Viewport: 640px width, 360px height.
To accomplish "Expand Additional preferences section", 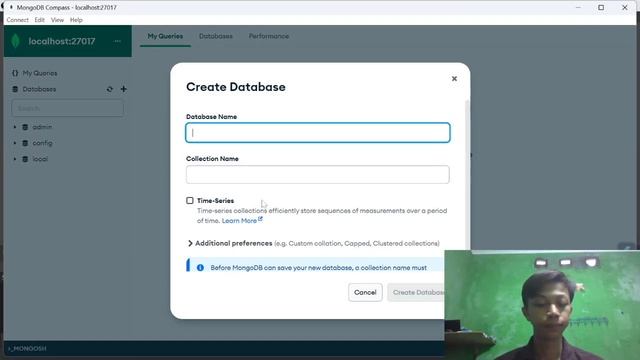I will coord(190,243).
